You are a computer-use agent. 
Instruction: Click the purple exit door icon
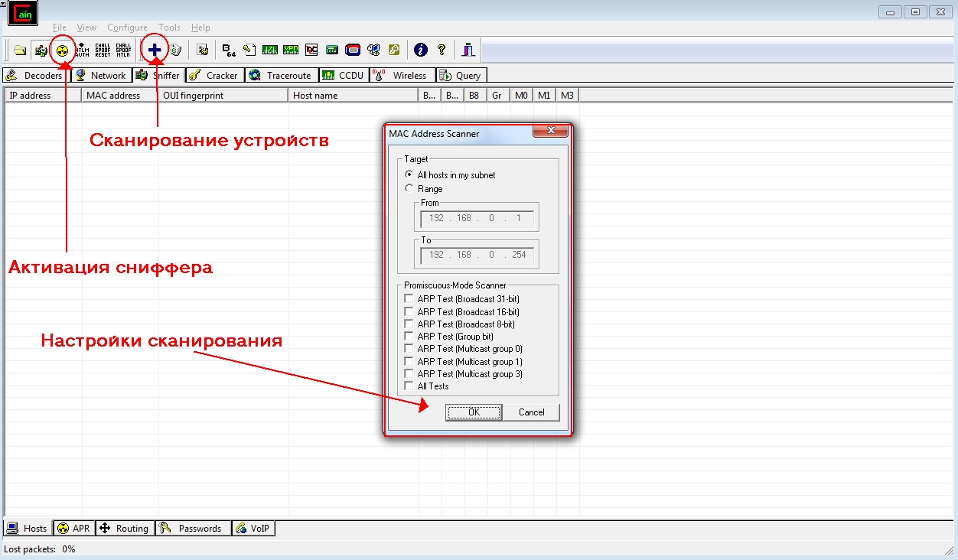coord(468,50)
